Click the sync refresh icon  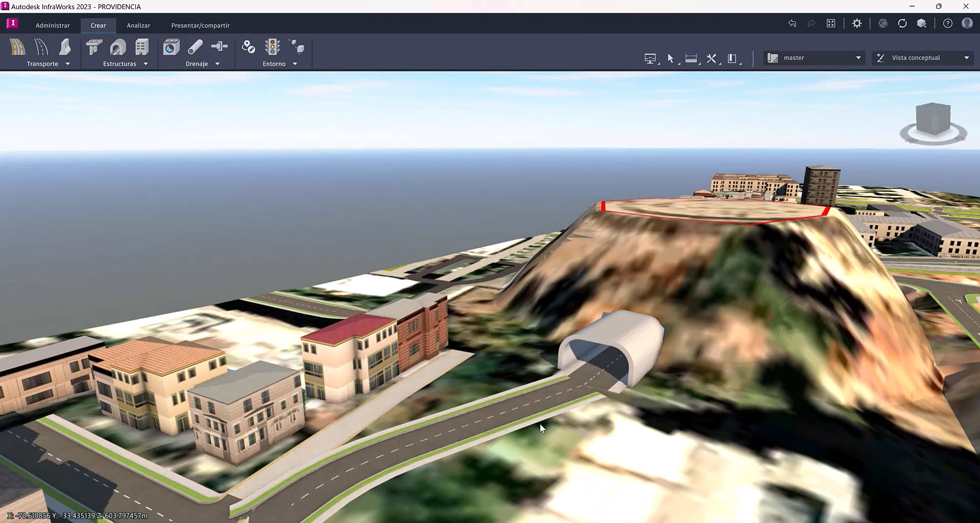902,23
